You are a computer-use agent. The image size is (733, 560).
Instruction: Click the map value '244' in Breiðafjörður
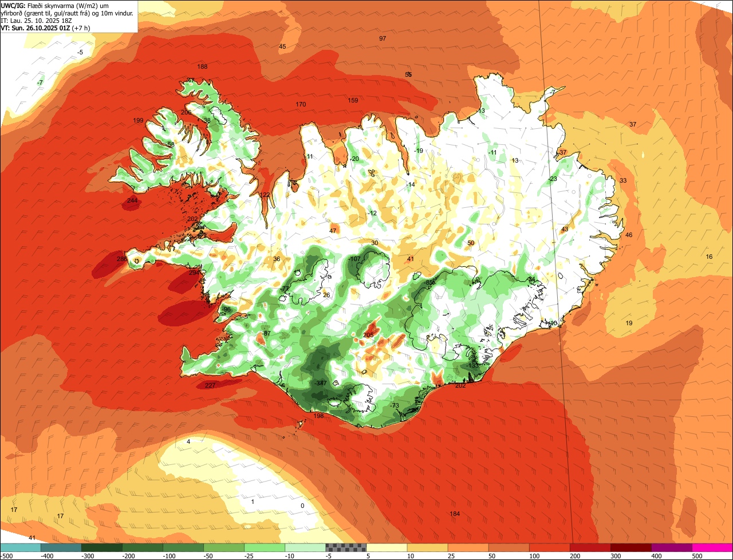coord(132,200)
